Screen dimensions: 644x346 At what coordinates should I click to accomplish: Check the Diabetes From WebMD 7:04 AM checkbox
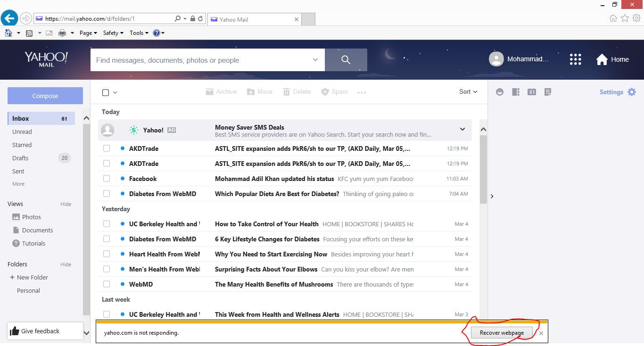point(107,194)
